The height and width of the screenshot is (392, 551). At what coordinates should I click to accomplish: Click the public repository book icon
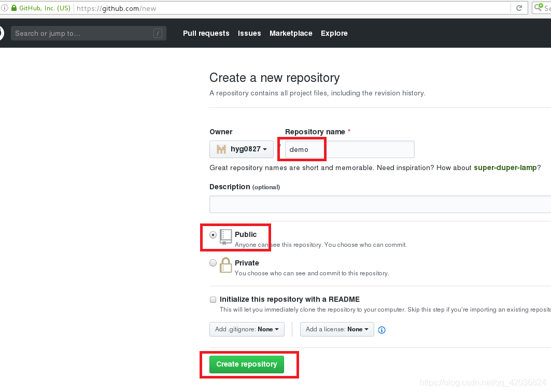tap(225, 236)
